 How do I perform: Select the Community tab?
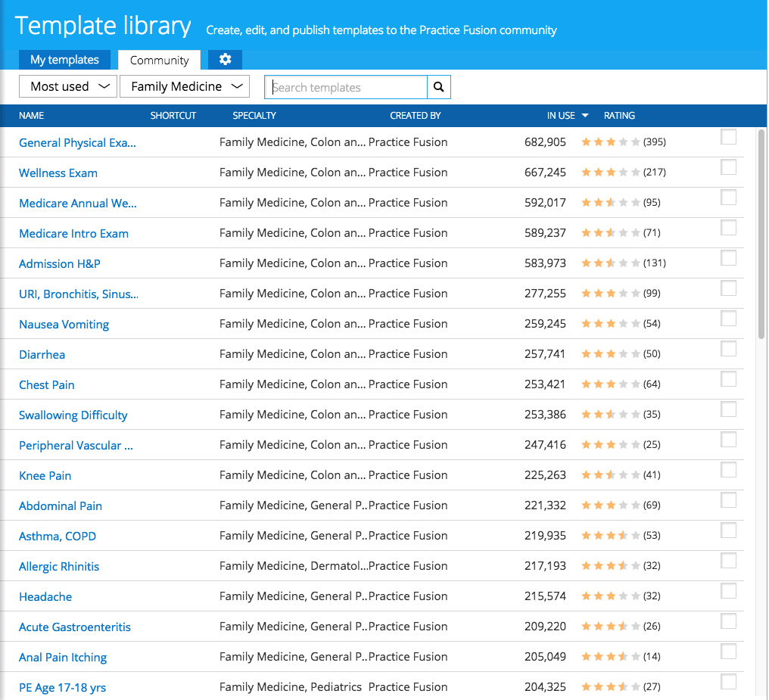pos(159,61)
